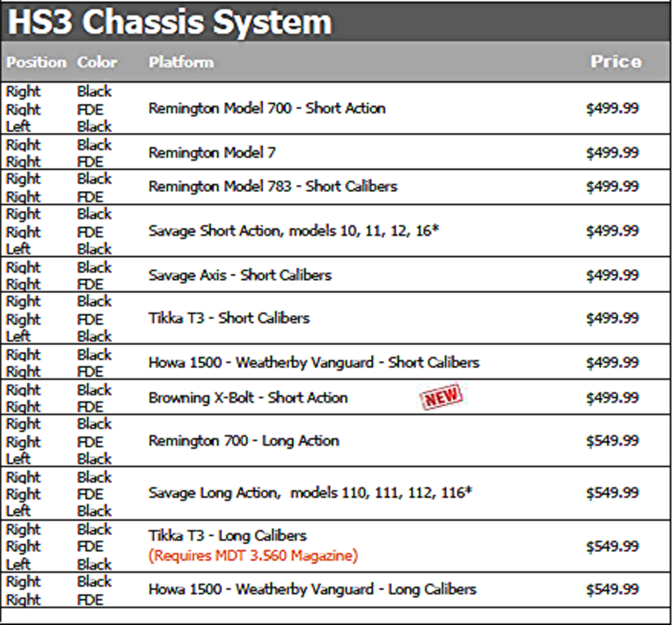Click FDE color in Remington Model 783 row

(x=91, y=197)
